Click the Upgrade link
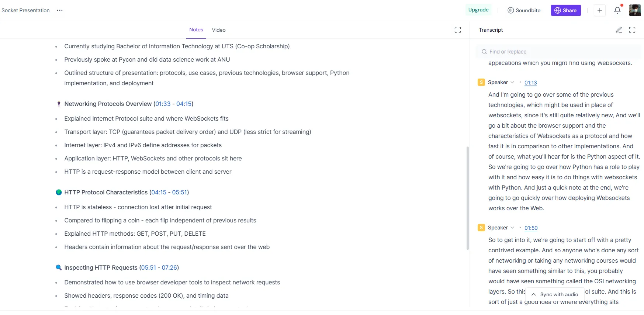644x315 pixels. click(478, 10)
